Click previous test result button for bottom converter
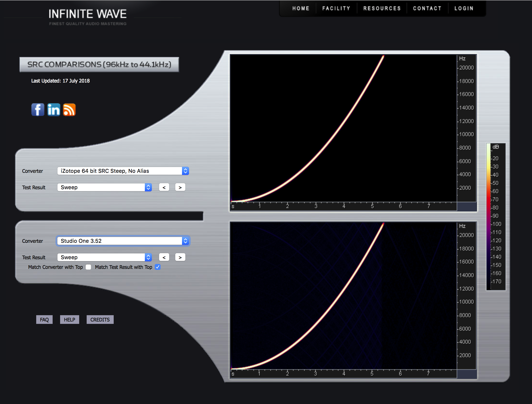The image size is (532, 404). tap(164, 258)
